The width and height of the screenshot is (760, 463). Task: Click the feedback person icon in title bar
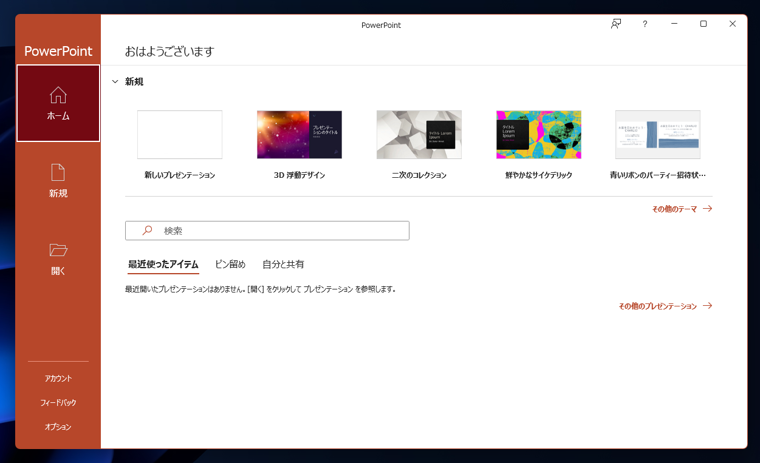[616, 24]
